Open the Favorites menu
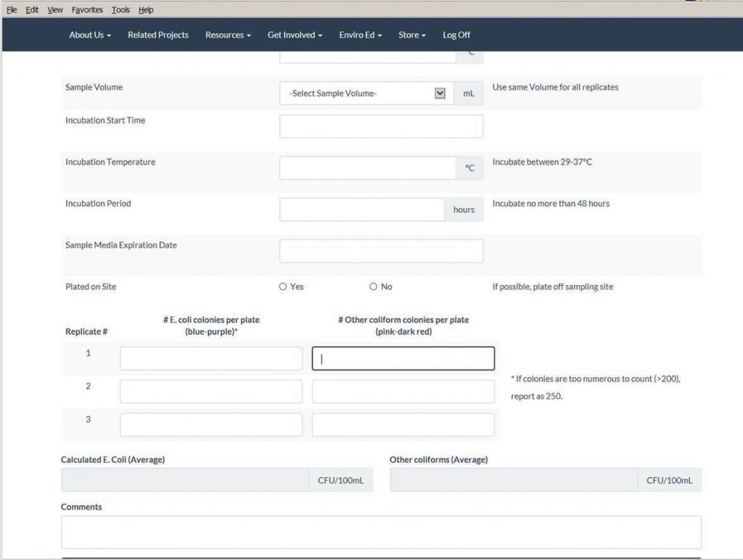Image resolution: width=743 pixels, height=560 pixels. [87, 10]
